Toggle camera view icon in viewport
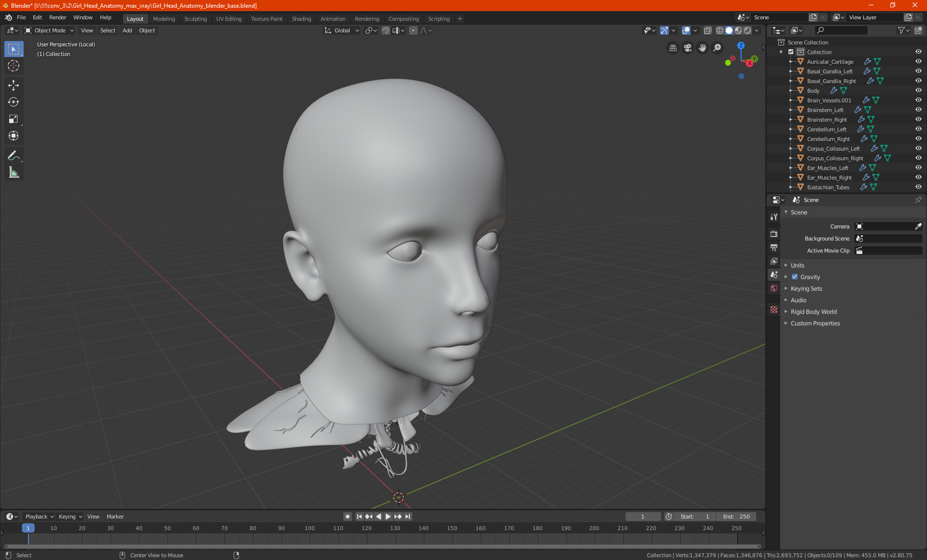Screen dimensions: 927x560 click(x=688, y=48)
